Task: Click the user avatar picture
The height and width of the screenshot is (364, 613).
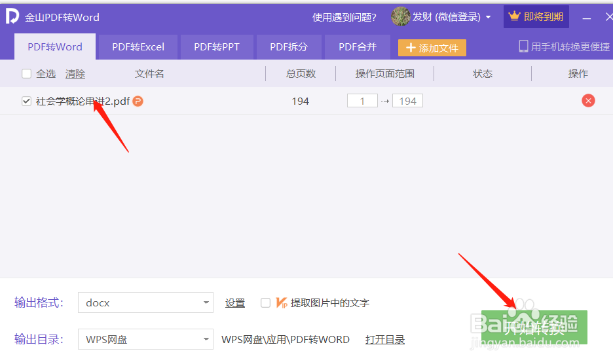Action: (401, 16)
